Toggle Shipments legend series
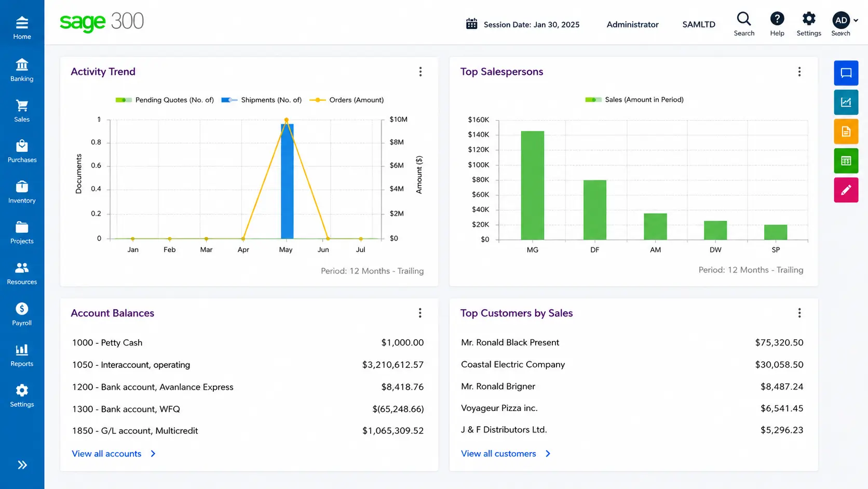The image size is (868, 489). click(261, 100)
